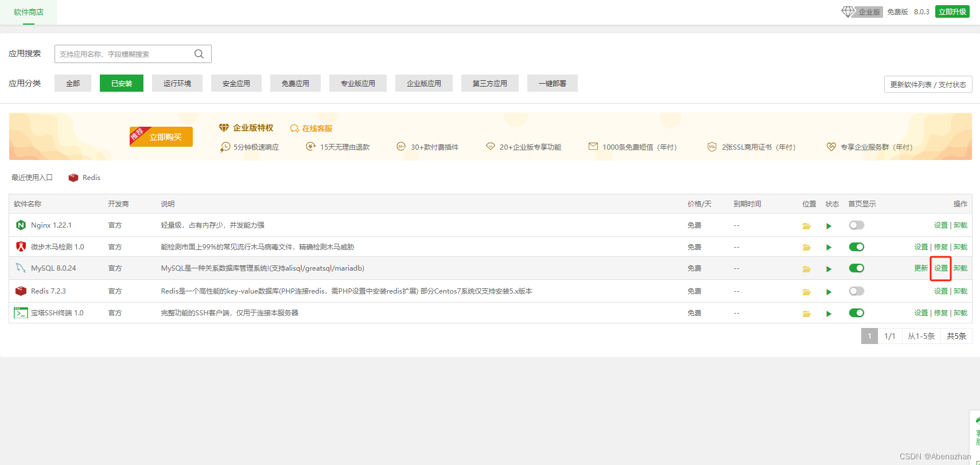Select the 免费应用 category

[295, 83]
